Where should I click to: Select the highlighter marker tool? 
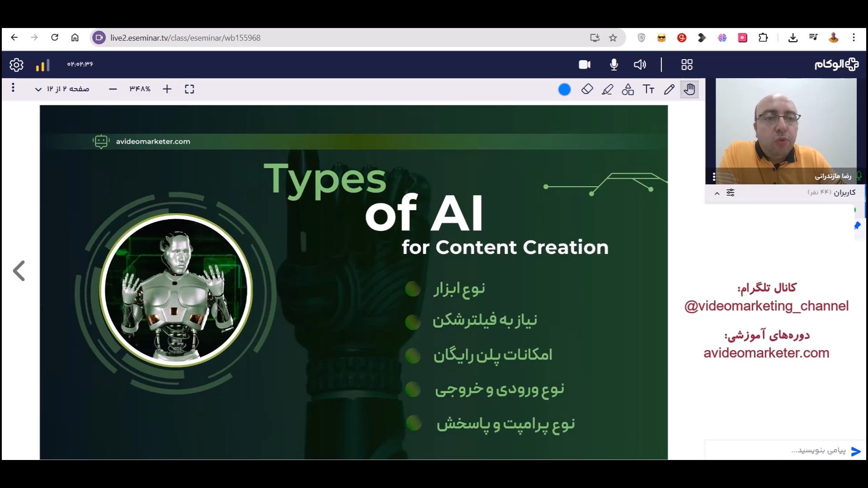tap(607, 89)
